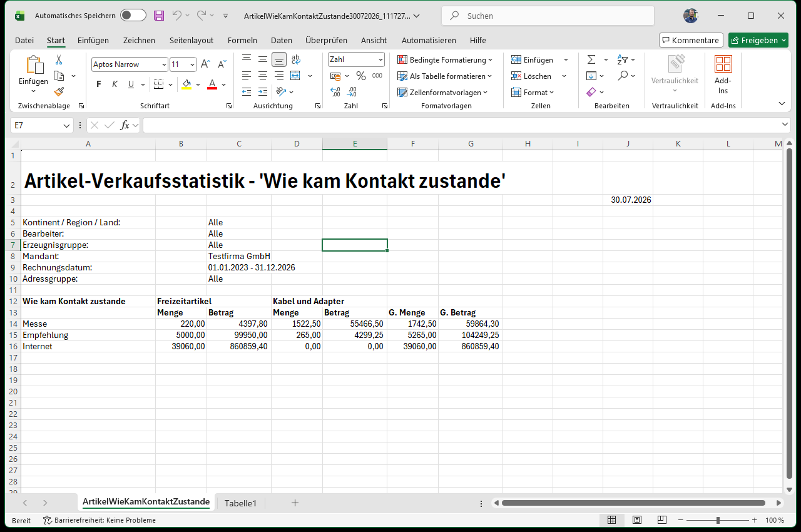
Task: Collapse the ribbon with chevron
Action: click(782, 103)
